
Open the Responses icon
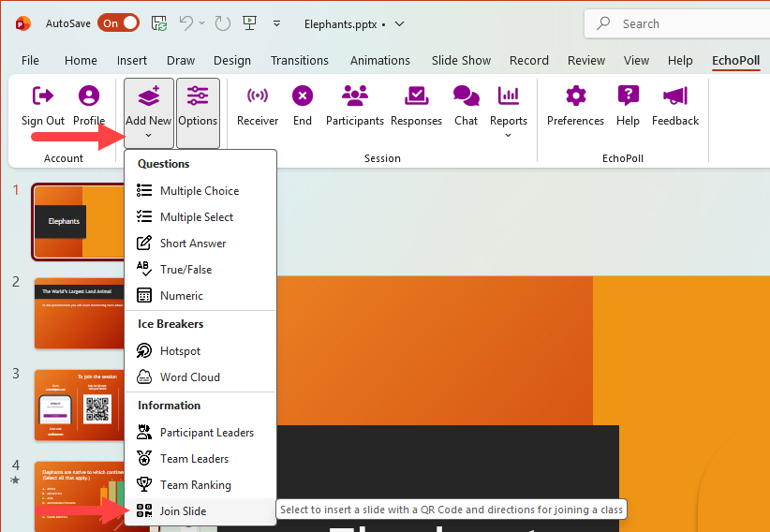417,96
